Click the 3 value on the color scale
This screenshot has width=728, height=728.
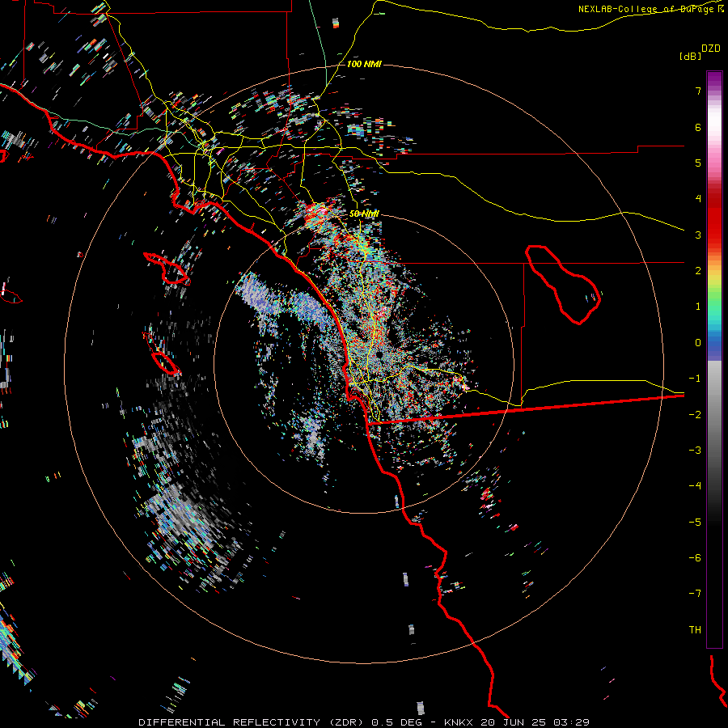698,235
